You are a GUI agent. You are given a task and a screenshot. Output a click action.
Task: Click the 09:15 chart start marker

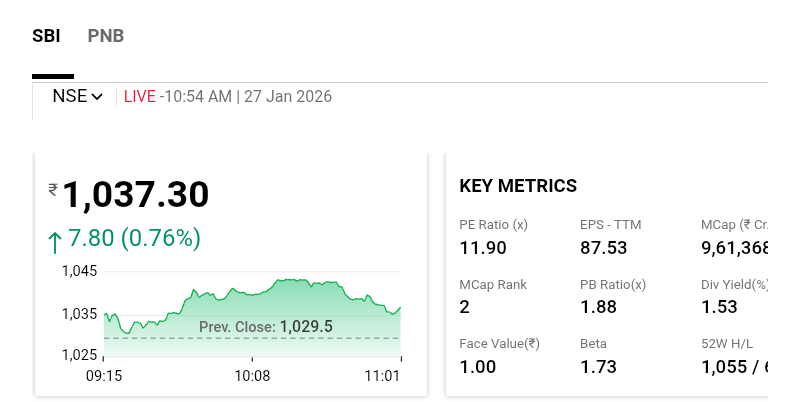[105, 376]
